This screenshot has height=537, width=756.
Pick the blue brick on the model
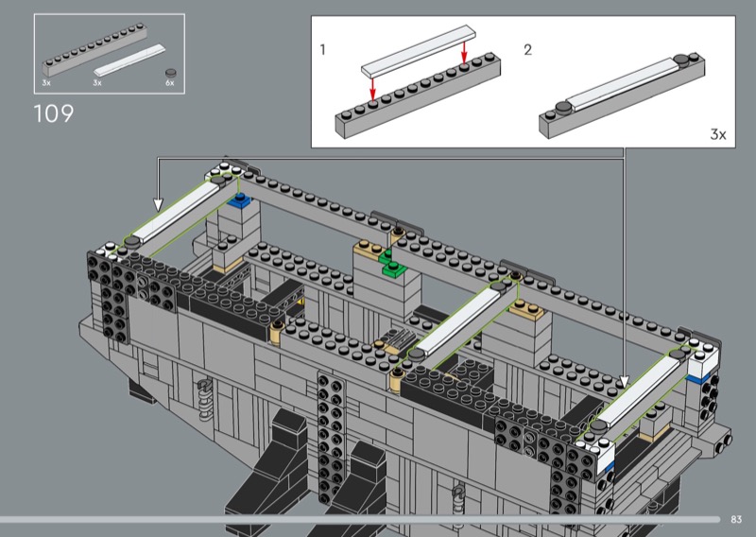click(242, 199)
